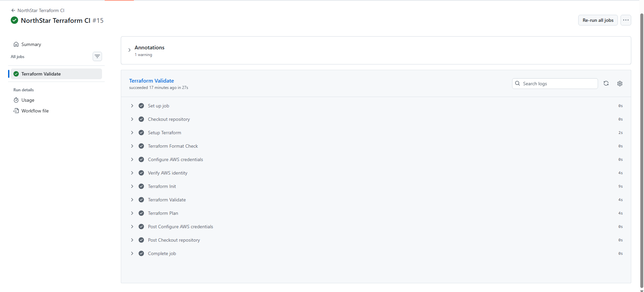Expand the Configure AWS credentials step chevron
644x292 pixels.
(132, 159)
